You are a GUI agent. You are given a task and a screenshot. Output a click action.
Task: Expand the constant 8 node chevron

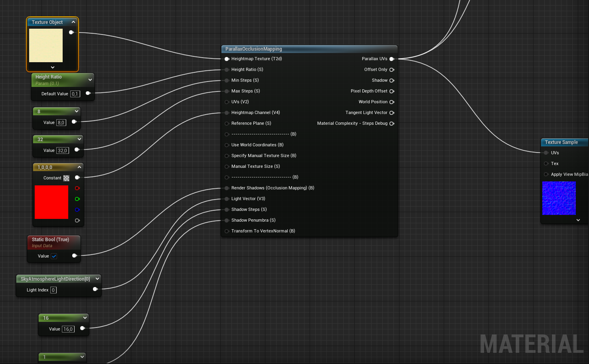point(77,111)
